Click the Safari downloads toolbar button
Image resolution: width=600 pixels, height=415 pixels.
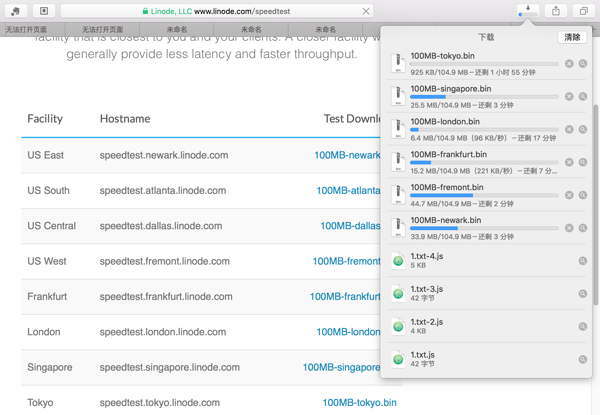(528, 11)
